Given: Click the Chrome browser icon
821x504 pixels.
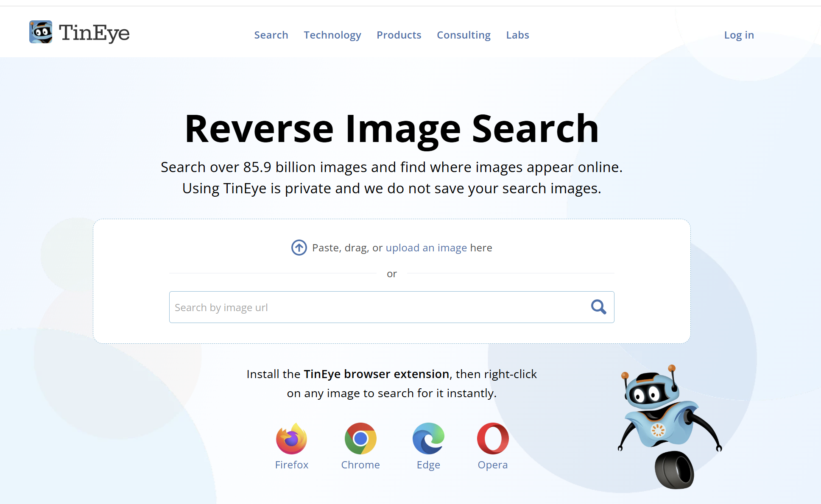Looking at the screenshot, I should [360, 438].
